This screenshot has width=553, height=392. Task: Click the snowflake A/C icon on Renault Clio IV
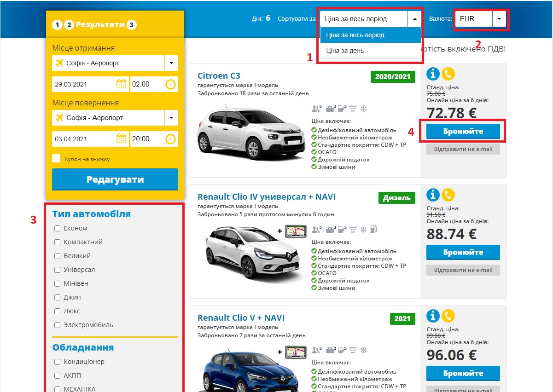coord(363,229)
